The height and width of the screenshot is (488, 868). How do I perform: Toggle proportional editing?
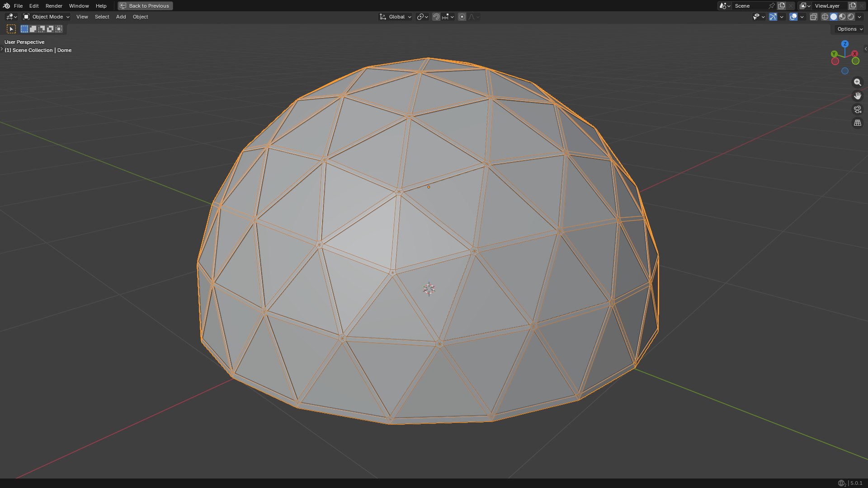[x=462, y=17]
